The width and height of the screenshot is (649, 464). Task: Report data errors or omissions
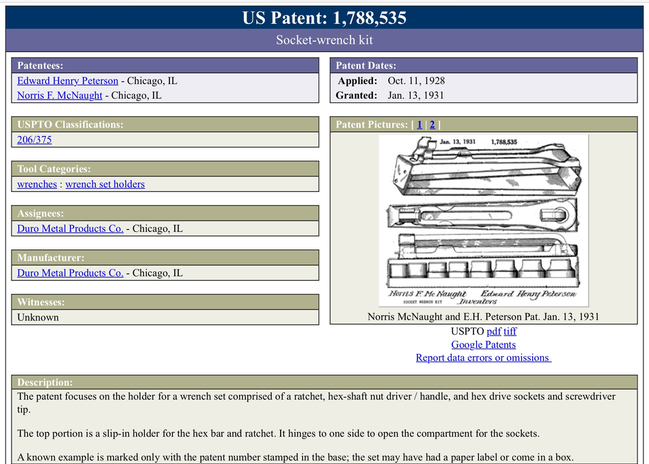tap(483, 357)
